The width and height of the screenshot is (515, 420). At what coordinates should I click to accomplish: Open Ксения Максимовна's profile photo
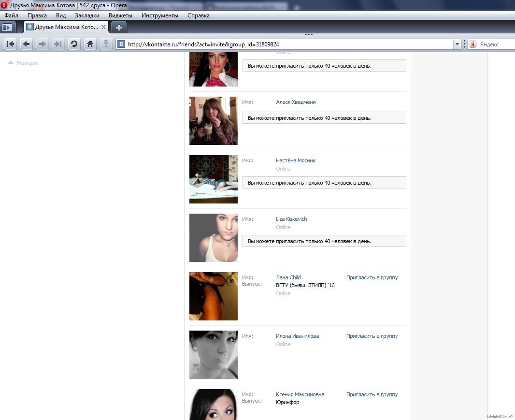(x=214, y=405)
